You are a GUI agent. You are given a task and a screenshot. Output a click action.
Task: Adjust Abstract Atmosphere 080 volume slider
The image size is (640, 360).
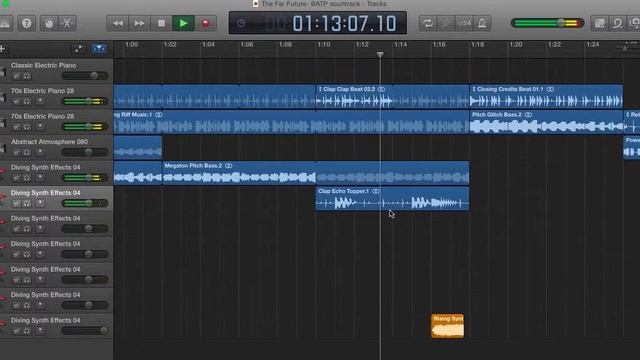pos(85,152)
